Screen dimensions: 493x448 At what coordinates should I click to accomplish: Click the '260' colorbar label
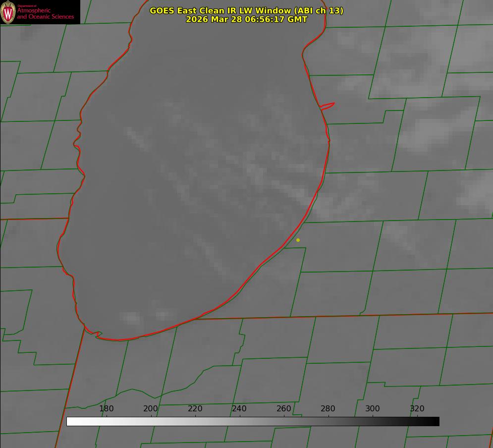click(x=283, y=408)
